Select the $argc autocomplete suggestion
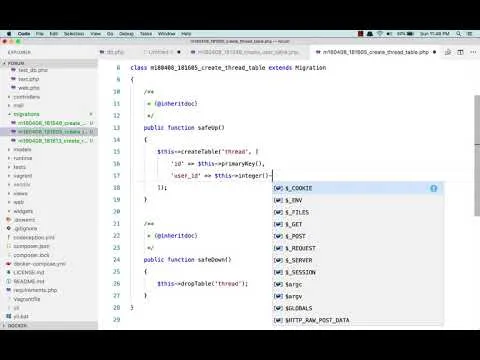 358,284
